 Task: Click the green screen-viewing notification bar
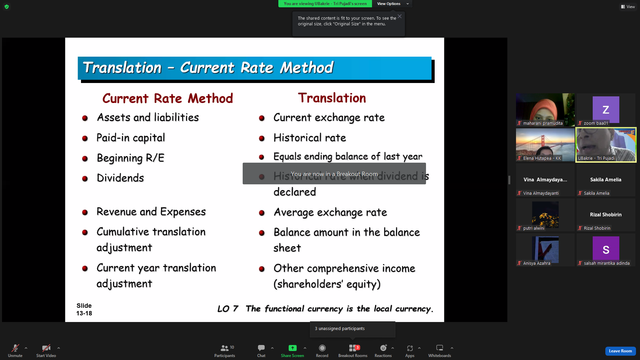[325, 4]
